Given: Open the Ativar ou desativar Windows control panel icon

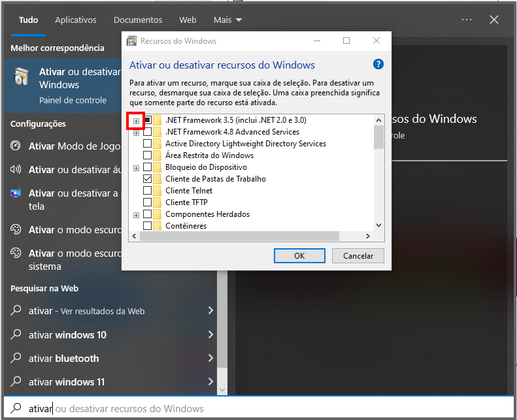Looking at the screenshot, I should (22, 76).
